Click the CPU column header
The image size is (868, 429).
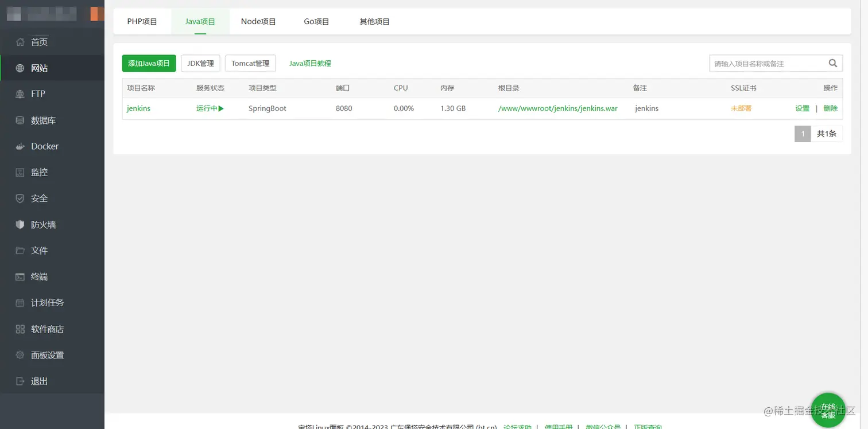[401, 88]
